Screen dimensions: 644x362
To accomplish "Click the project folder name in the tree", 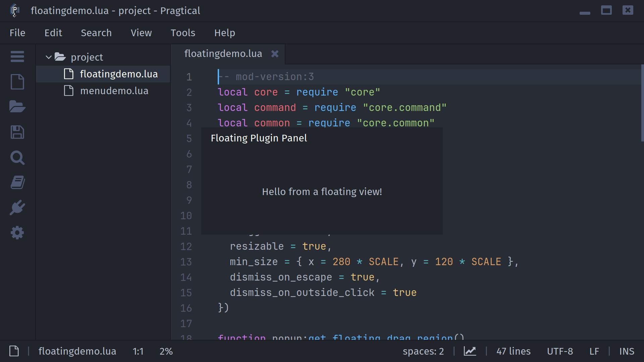I will pos(87,57).
